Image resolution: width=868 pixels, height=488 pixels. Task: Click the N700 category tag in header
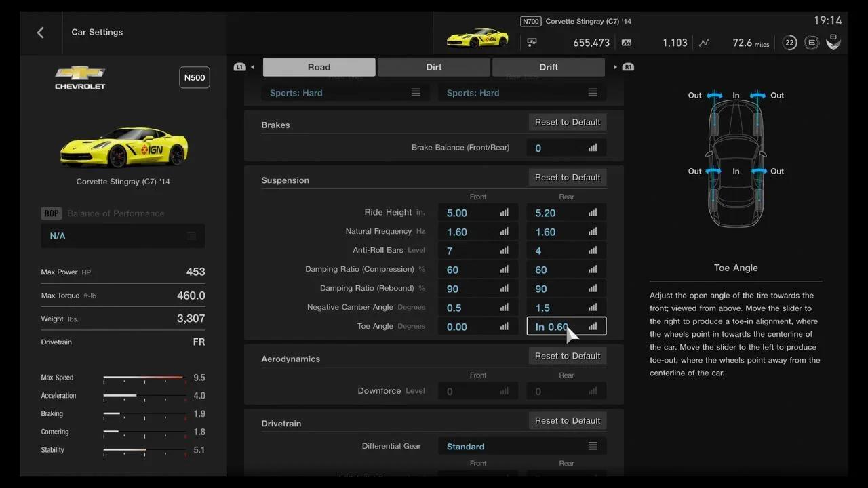point(531,22)
